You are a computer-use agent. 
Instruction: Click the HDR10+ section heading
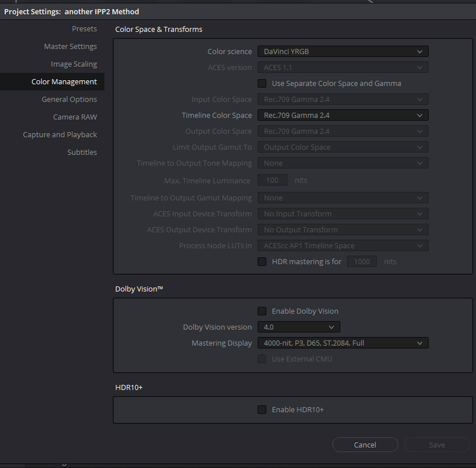pyautogui.click(x=129, y=387)
